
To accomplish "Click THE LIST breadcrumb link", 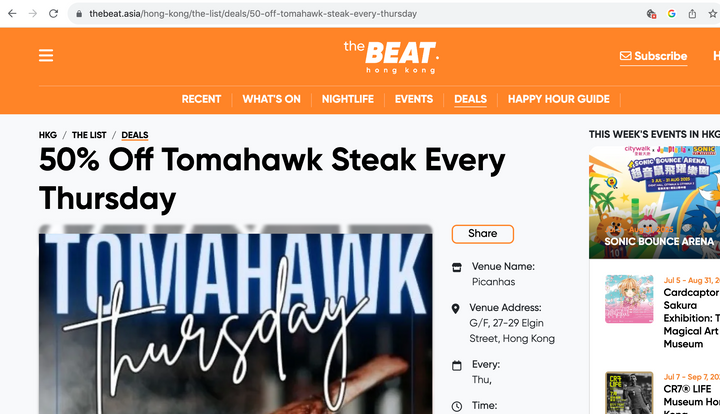I will [89, 135].
